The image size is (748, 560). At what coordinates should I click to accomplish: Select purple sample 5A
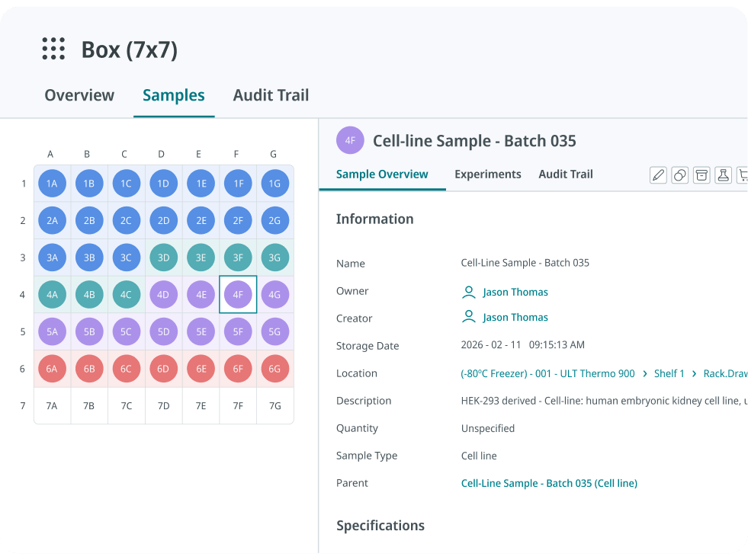(52, 331)
